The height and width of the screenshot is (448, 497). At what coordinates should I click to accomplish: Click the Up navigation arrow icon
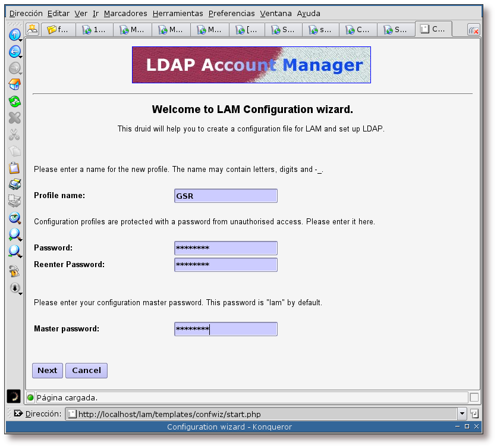point(14,35)
